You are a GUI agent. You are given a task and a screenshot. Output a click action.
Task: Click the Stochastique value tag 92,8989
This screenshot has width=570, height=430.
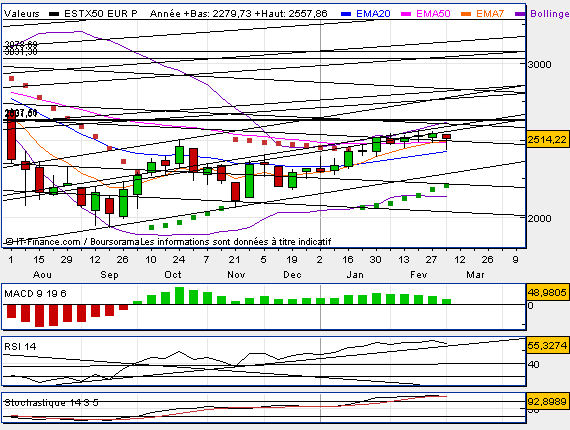point(547,402)
